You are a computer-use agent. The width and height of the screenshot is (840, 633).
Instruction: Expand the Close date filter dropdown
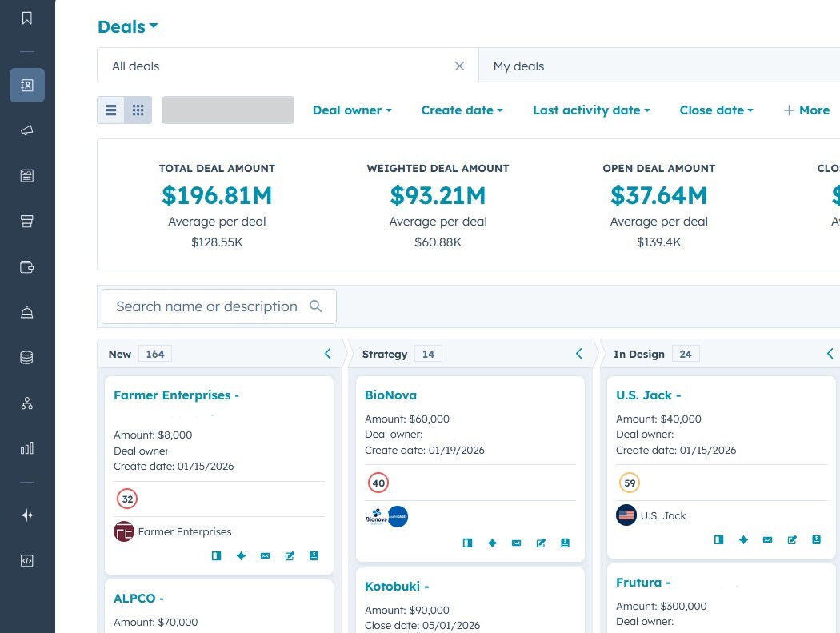tap(716, 110)
